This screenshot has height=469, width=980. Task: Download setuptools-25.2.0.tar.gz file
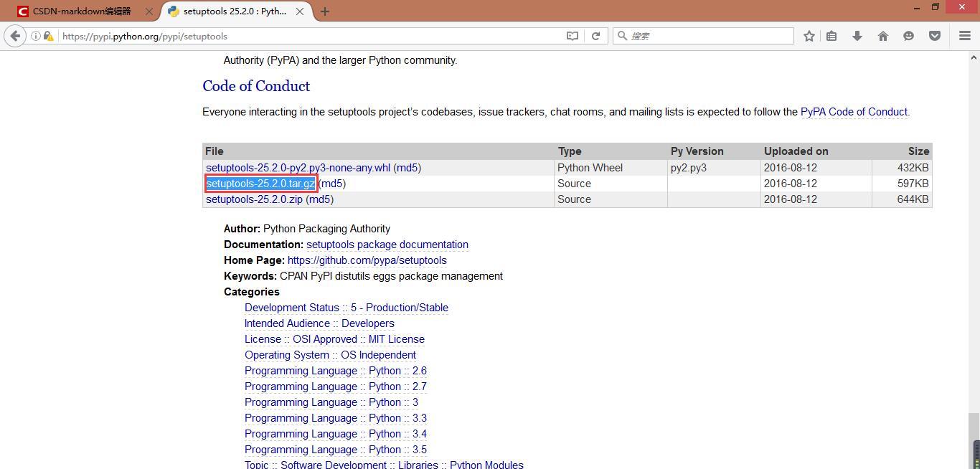(x=260, y=184)
